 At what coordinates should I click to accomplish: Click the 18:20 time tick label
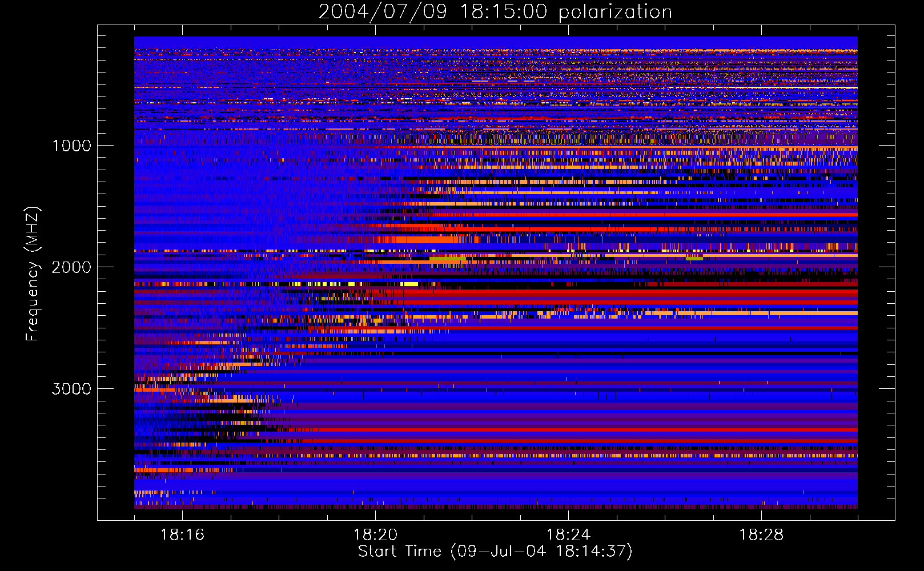click(375, 535)
